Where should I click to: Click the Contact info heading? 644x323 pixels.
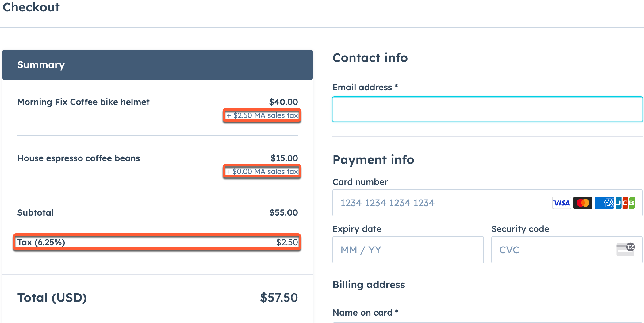point(370,58)
